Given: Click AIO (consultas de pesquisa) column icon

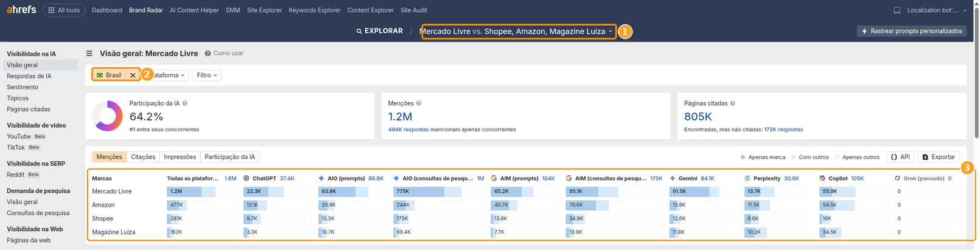Looking at the screenshot, I should pyautogui.click(x=396, y=178).
